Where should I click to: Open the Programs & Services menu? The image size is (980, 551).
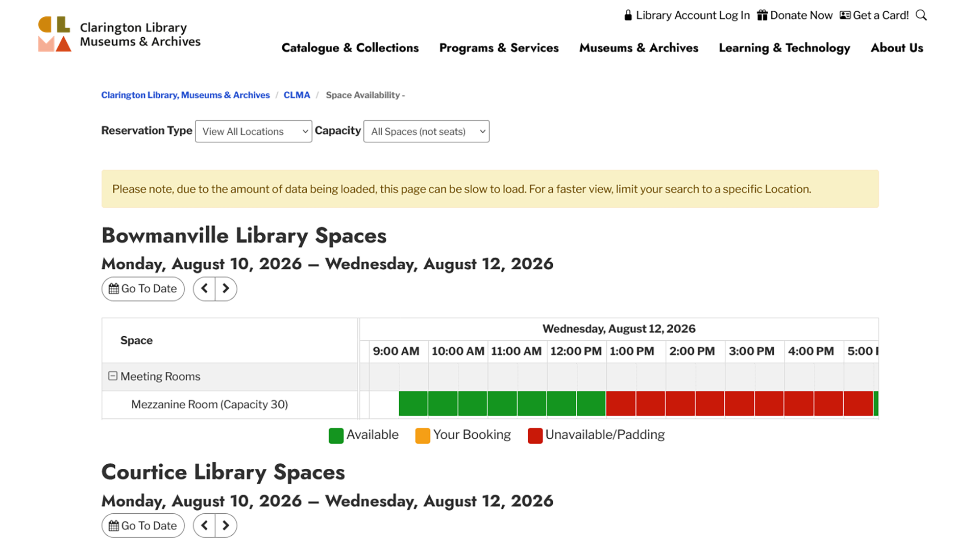tap(499, 48)
